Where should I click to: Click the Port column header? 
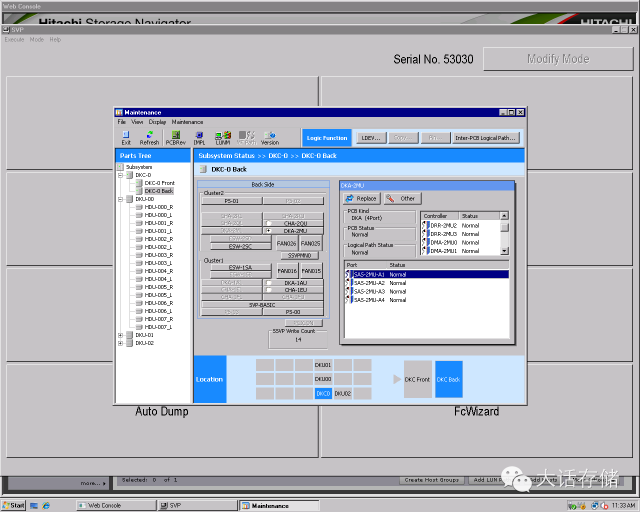[x=365, y=265]
